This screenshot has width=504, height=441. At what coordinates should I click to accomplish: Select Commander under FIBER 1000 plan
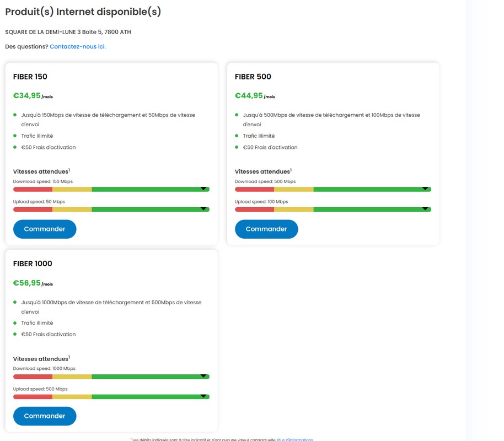pyautogui.click(x=45, y=416)
